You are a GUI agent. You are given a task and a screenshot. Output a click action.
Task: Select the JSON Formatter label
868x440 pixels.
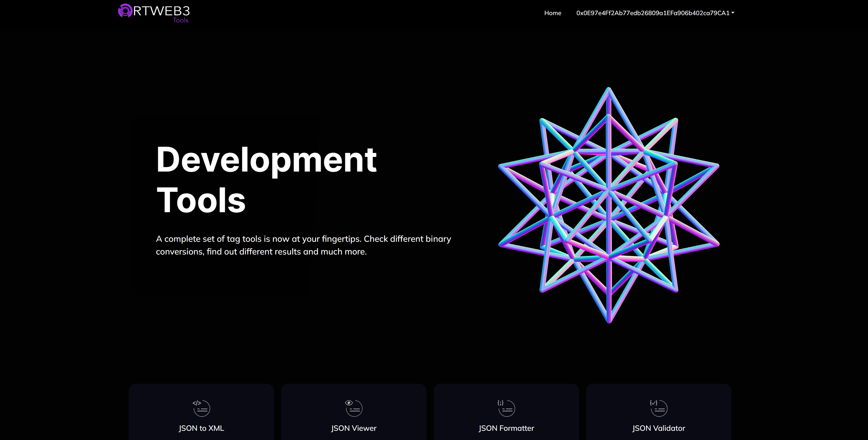[506, 428]
